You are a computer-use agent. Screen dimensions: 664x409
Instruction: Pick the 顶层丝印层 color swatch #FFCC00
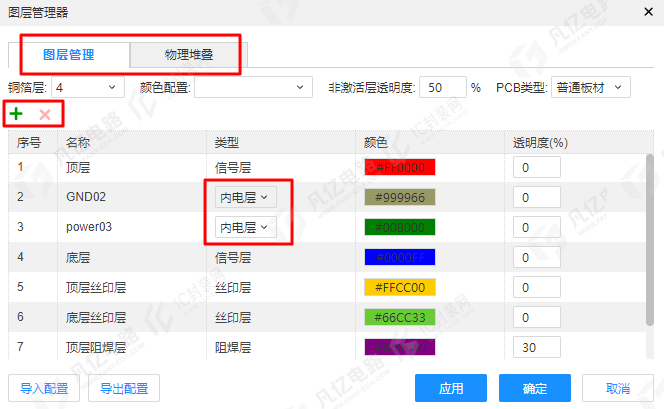[x=400, y=287]
